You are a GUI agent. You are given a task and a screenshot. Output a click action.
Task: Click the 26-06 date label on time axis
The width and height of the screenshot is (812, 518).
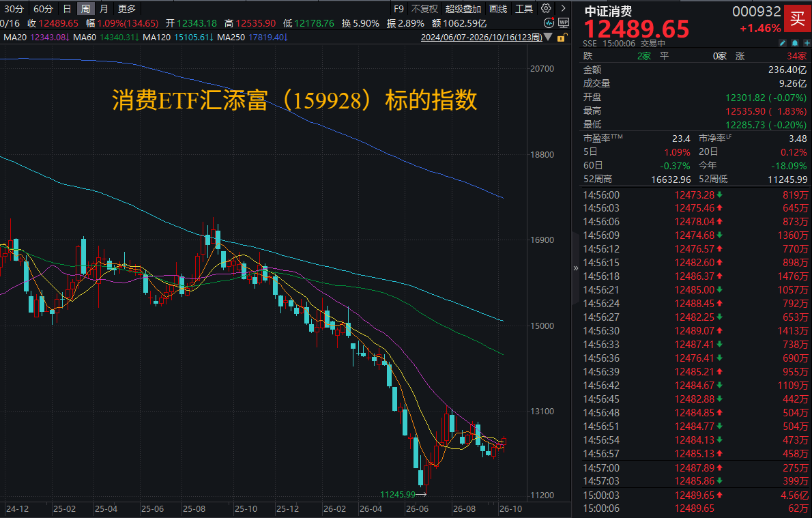click(418, 508)
